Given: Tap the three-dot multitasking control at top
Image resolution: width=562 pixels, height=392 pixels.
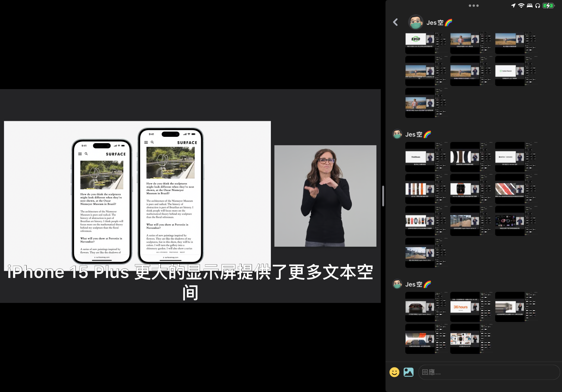Looking at the screenshot, I should pyautogui.click(x=474, y=5).
